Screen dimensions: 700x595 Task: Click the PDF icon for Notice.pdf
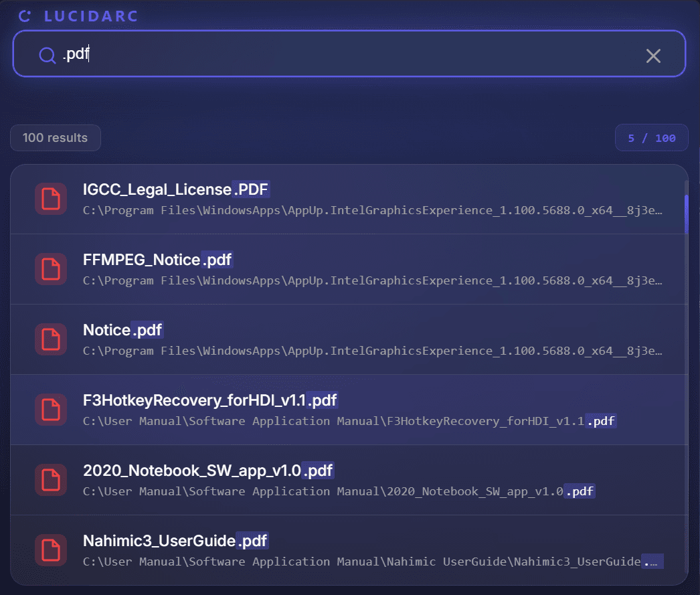click(51, 339)
